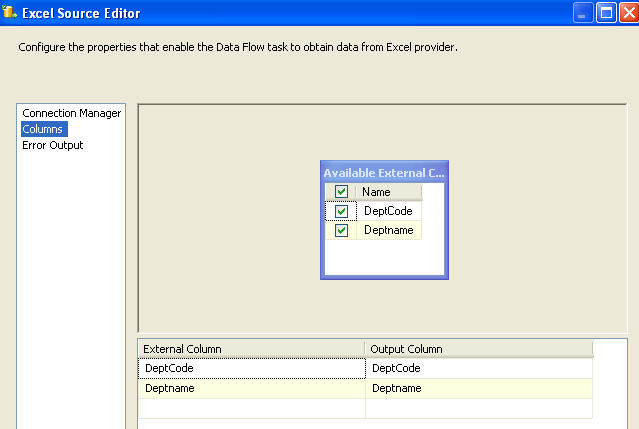The image size is (639, 429).
Task: Select the Deptname External Column cell
Action: 252,388
